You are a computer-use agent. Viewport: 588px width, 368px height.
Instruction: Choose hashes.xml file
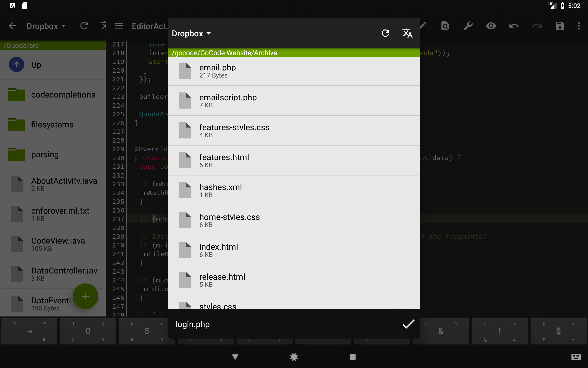click(x=294, y=191)
